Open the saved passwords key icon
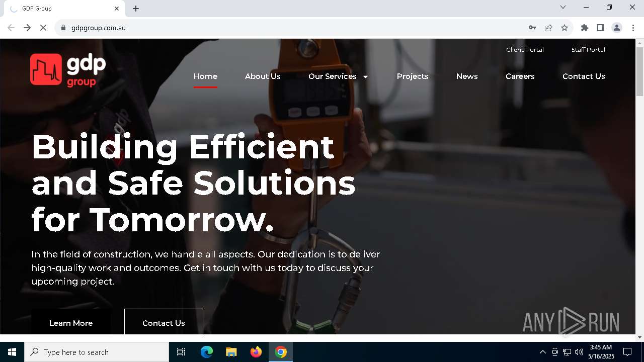The image size is (644, 362). point(532,28)
